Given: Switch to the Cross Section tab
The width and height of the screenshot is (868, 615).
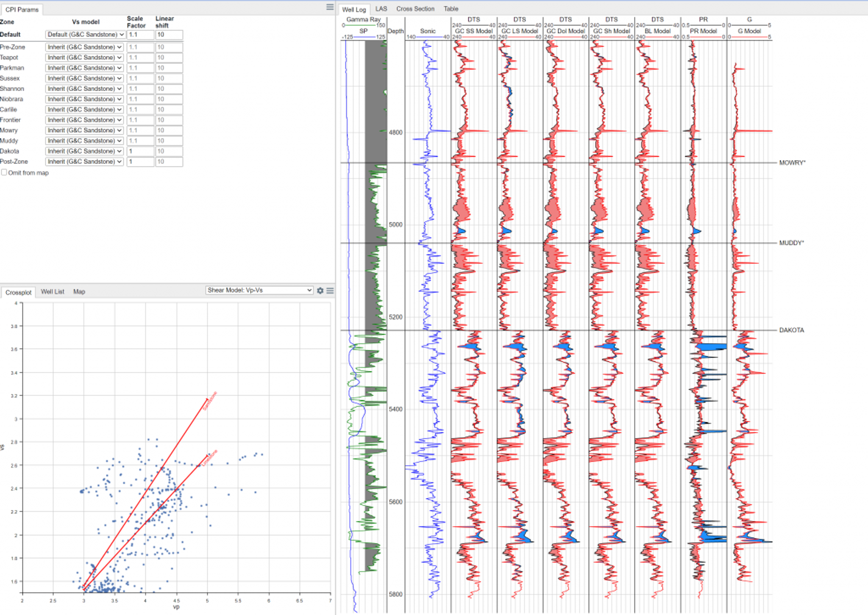Looking at the screenshot, I should point(415,9).
